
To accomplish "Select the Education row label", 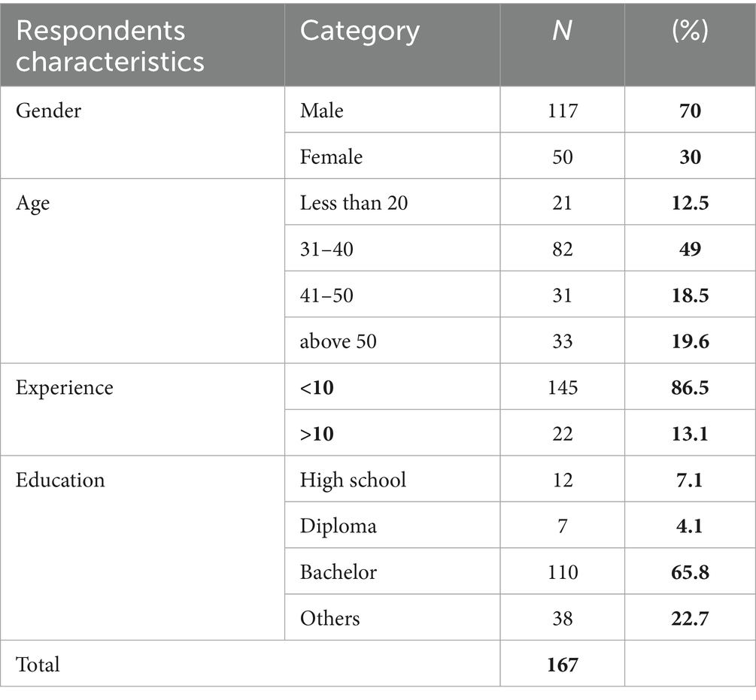I will click(59, 480).
